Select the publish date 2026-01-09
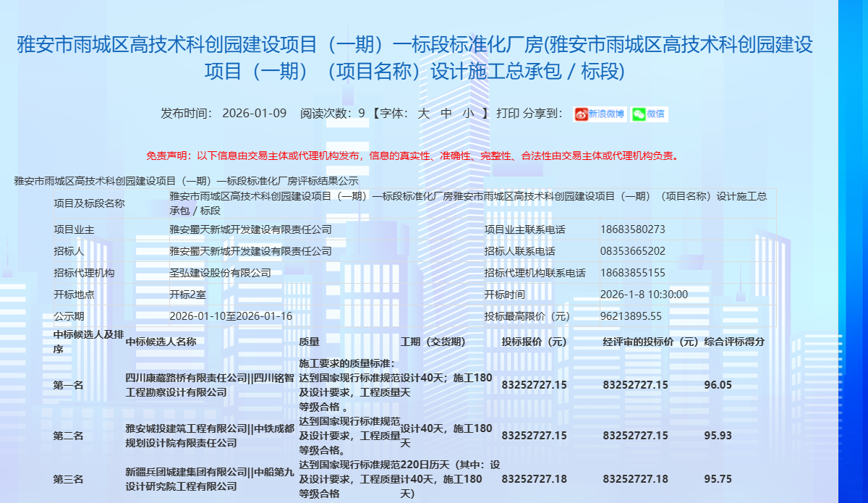868x503 pixels. pyautogui.click(x=255, y=114)
